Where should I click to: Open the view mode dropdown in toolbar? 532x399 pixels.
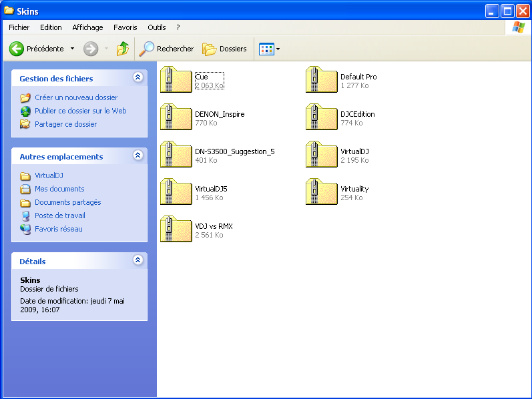tap(278, 49)
